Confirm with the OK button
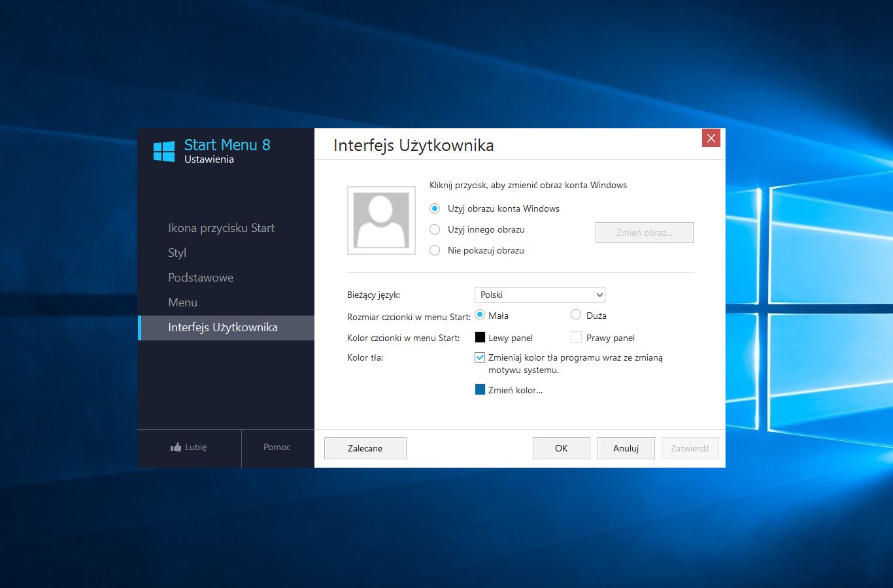Image resolution: width=893 pixels, height=588 pixels. [x=562, y=448]
